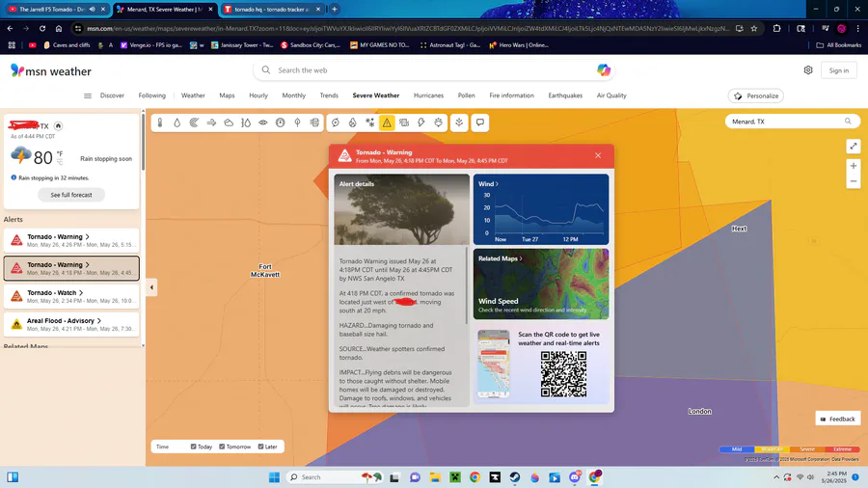868x488 pixels.
Task: Click the Mild severity legend swatch
Action: (737, 449)
